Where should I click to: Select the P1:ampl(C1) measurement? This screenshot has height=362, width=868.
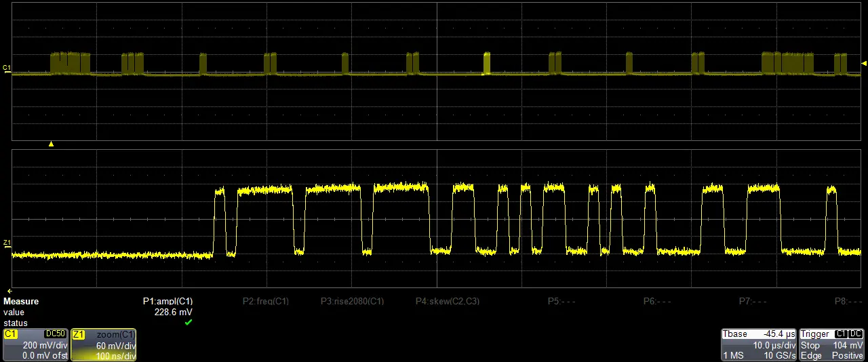pyautogui.click(x=167, y=302)
